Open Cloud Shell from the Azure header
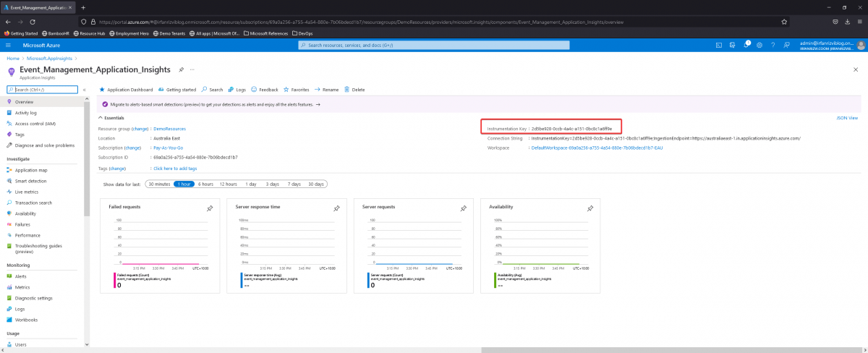The height and width of the screenshot is (353, 868). pos(720,45)
